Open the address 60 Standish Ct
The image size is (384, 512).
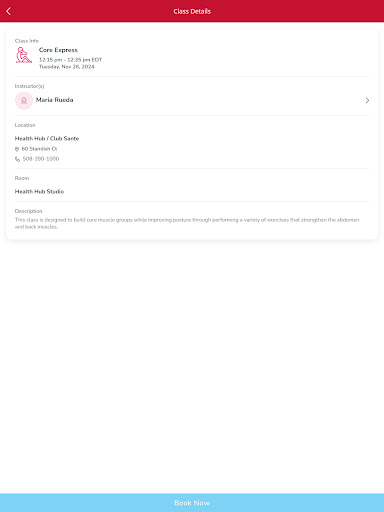pos(39,149)
